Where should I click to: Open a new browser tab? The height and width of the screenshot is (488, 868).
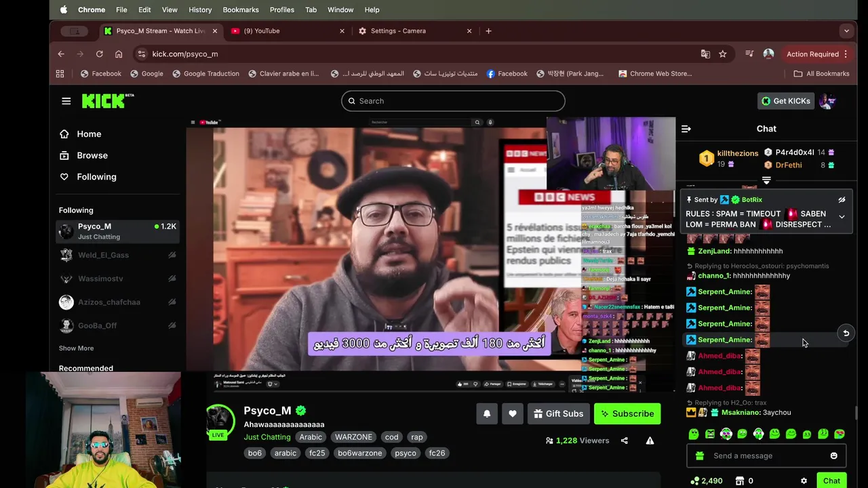tap(488, 30)
